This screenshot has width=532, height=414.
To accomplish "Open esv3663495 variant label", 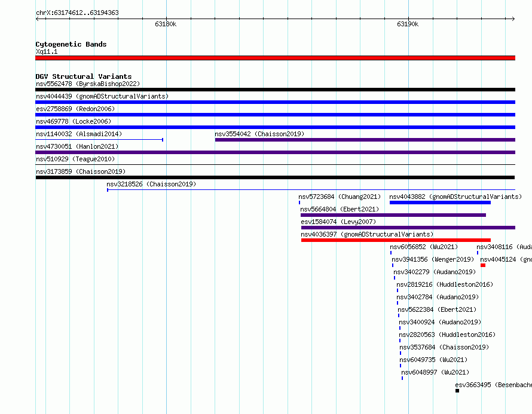I will pyautogui.click(x=493, y=385).
